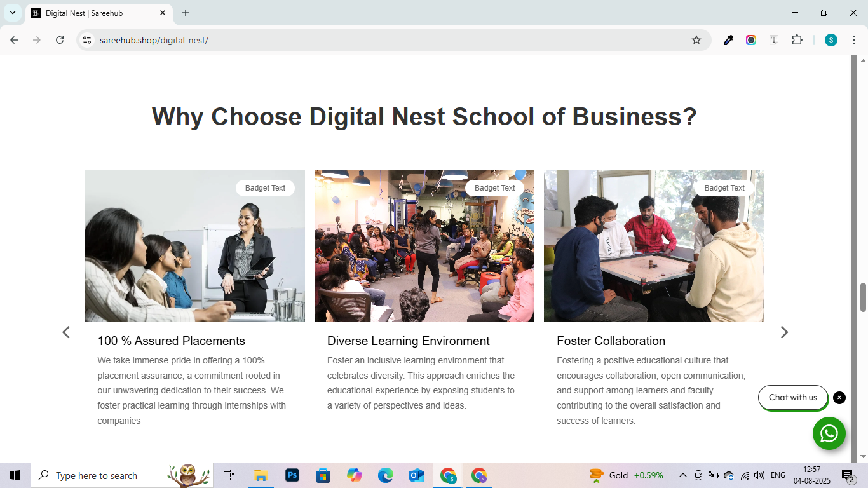This screenshot has height=488, width=868.
Task: Show next carousel slide with right arrow
Action: [x=784, y=332]
